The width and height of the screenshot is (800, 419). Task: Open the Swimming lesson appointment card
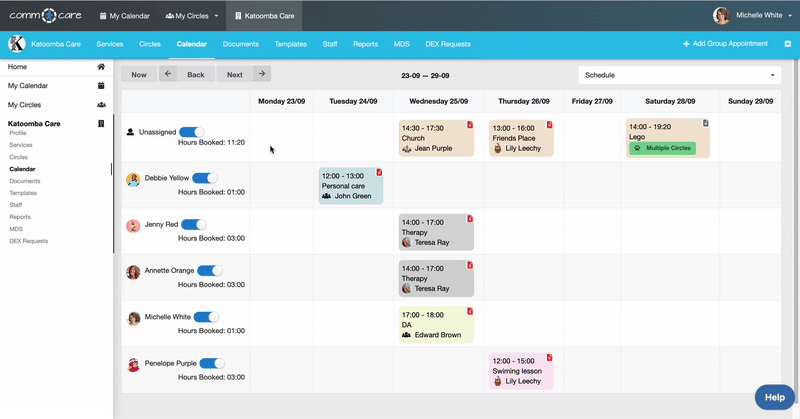coord(521,371)
